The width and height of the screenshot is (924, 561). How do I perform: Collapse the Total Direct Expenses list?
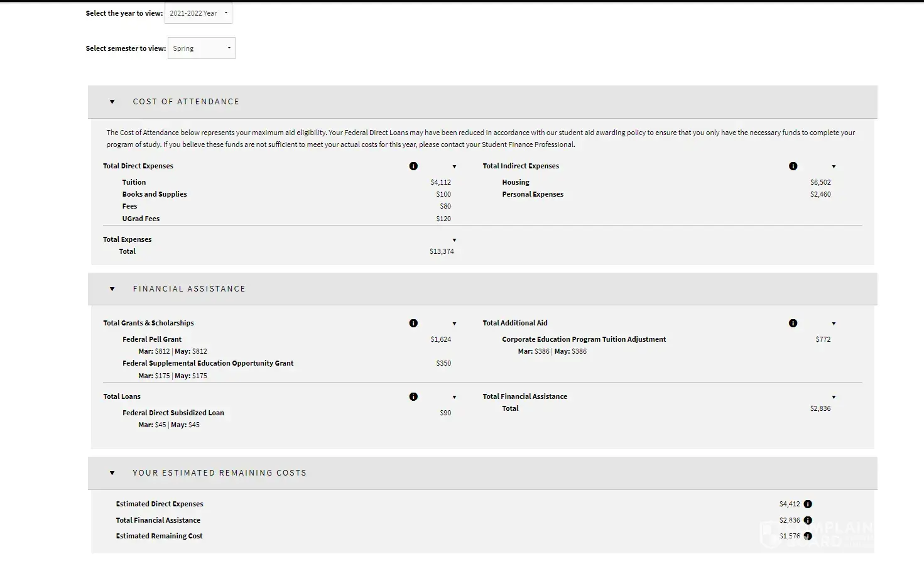click(454, 167)
